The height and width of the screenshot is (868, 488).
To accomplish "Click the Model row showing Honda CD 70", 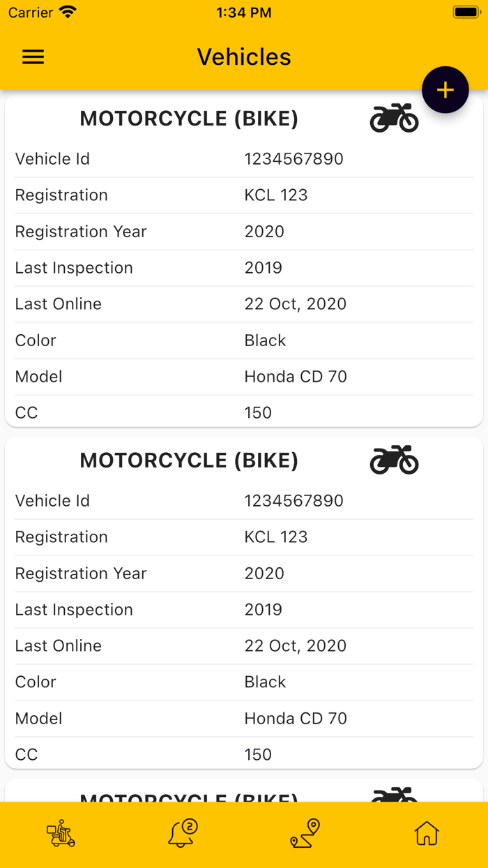I will 244,376.
